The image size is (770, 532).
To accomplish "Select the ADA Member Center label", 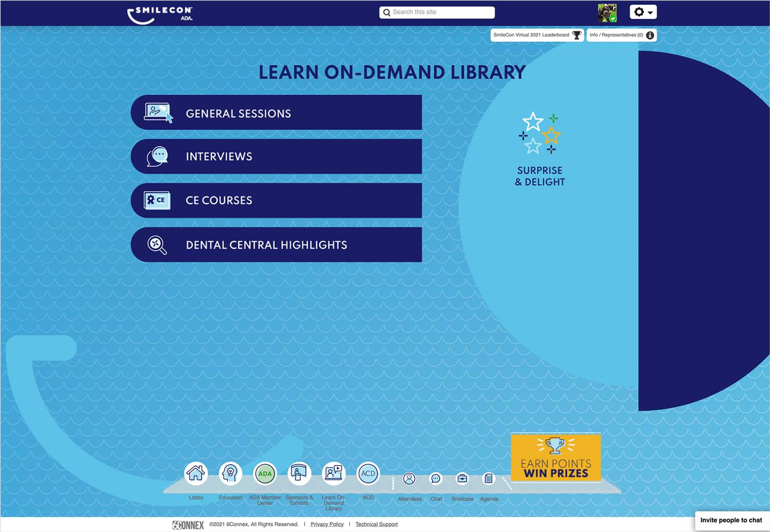I will 265,500.
